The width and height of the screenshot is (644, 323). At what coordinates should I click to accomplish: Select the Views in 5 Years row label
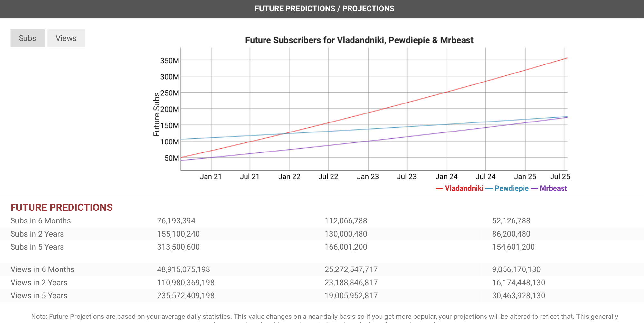tap(39, 296)
